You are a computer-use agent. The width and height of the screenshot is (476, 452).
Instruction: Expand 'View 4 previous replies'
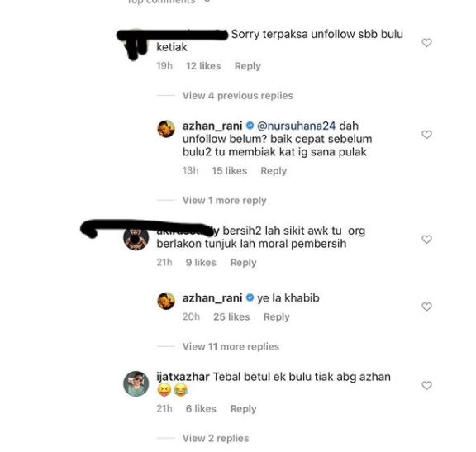coord(238,96)
